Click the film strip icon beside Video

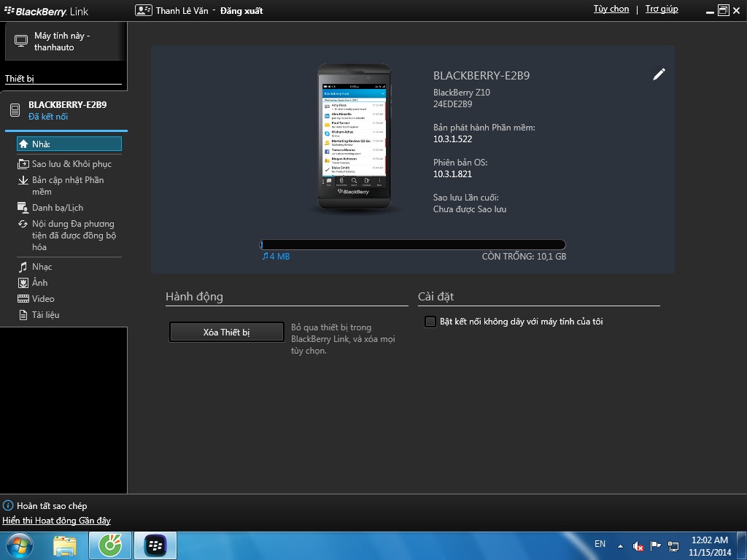click(23, 298)
